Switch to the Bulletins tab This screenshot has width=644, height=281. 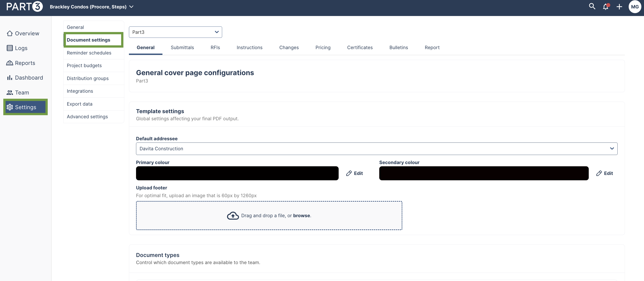(399, 48)
